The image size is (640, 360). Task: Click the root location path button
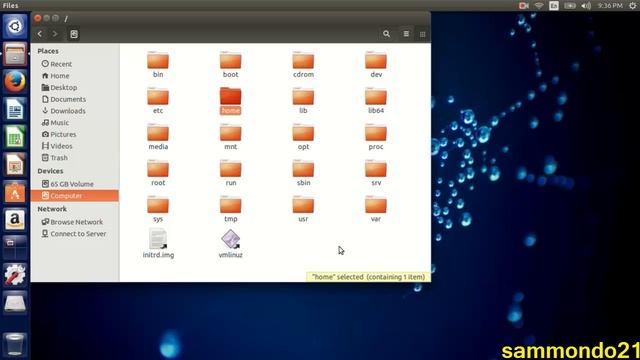tap(74, 34)
